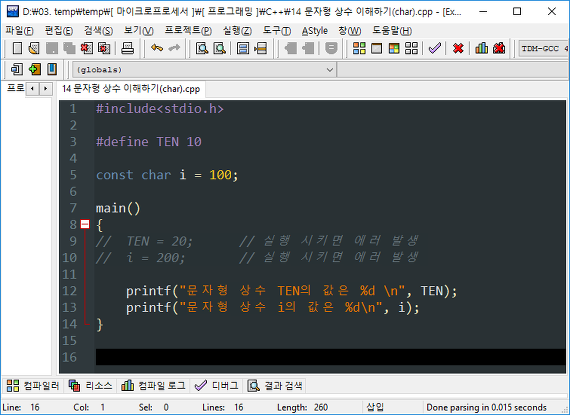Click the Open file icon
570x415 pixels.
34,48
